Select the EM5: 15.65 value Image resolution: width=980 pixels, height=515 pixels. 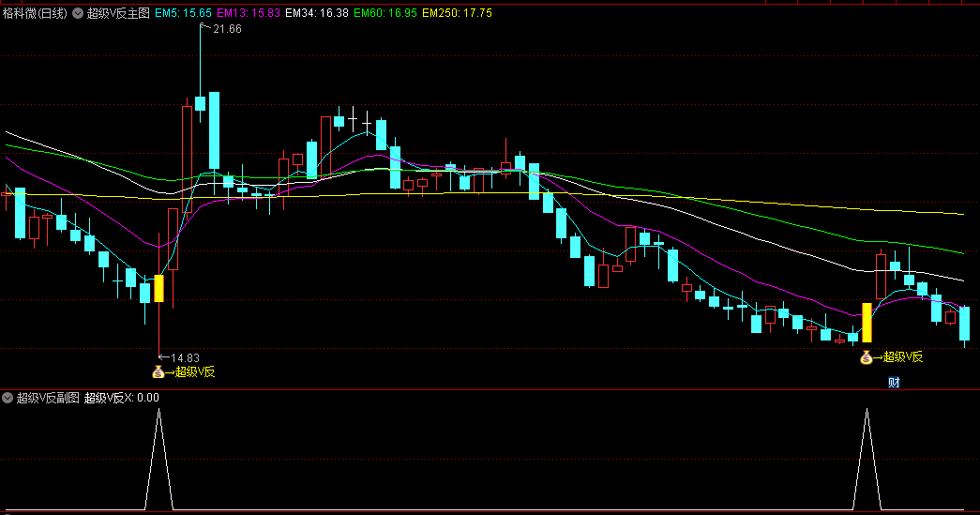click(183, 13)
